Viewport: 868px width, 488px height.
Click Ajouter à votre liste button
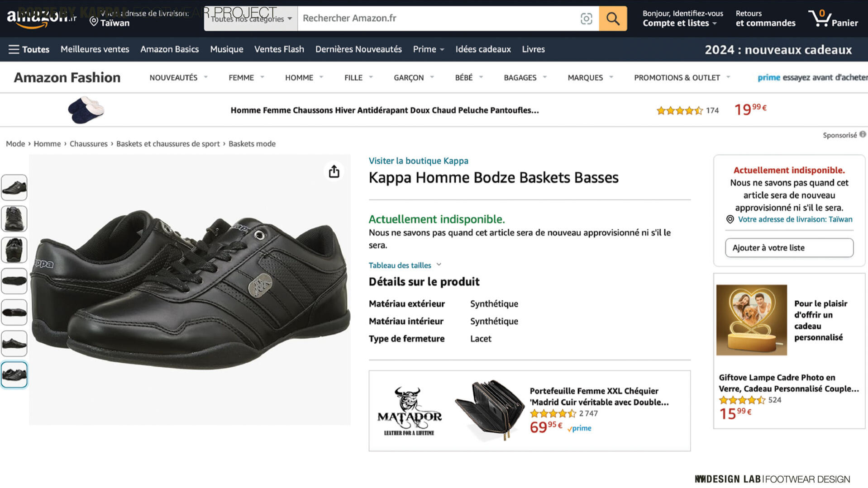[789, 248]
